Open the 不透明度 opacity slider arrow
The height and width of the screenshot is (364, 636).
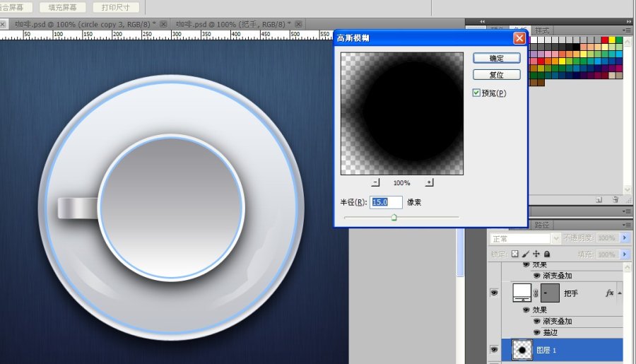point(625,237)
